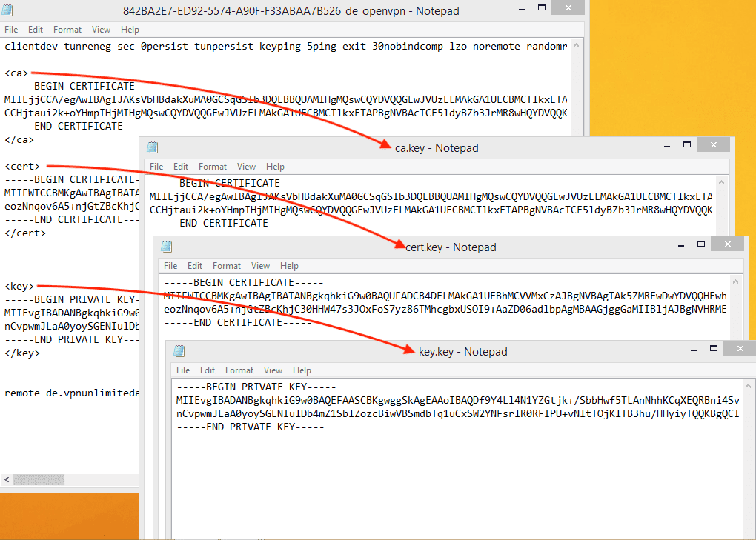Open View menu in ca.key window

click(x=246, y=167)
